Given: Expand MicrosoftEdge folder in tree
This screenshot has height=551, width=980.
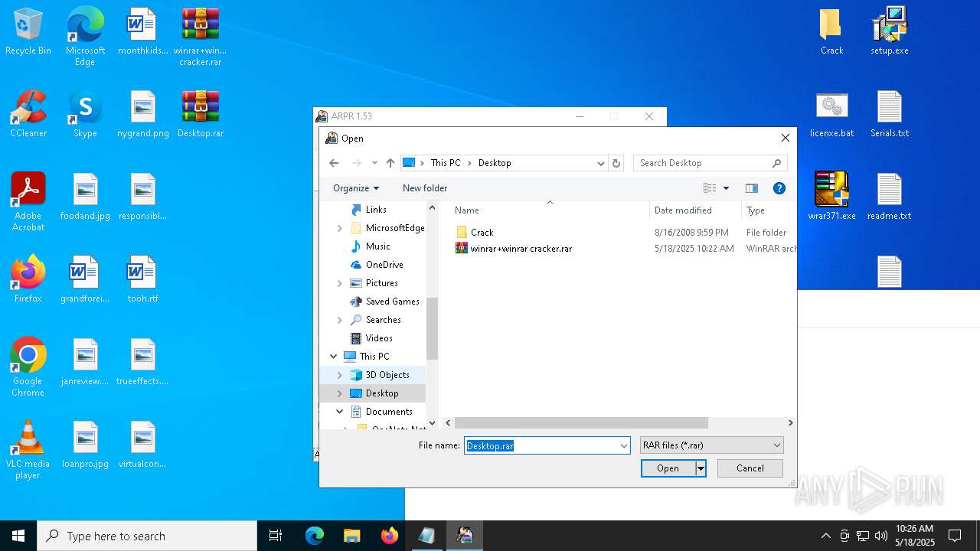Looking at the screenshot, I should tap(340, 228).
